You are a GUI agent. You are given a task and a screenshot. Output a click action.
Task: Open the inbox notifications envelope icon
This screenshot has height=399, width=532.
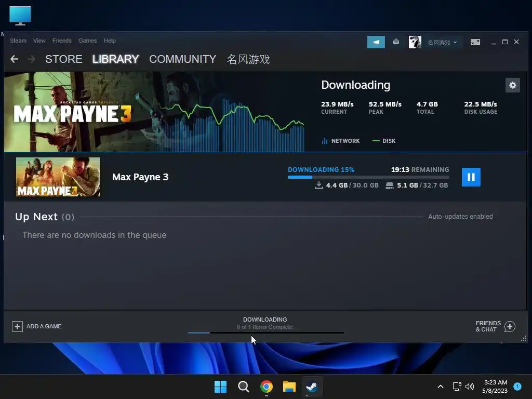click(396, 42)
